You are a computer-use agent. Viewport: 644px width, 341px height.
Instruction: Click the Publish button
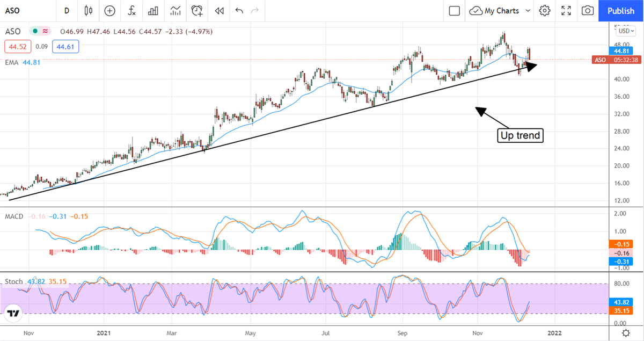[x=621, y=11]
